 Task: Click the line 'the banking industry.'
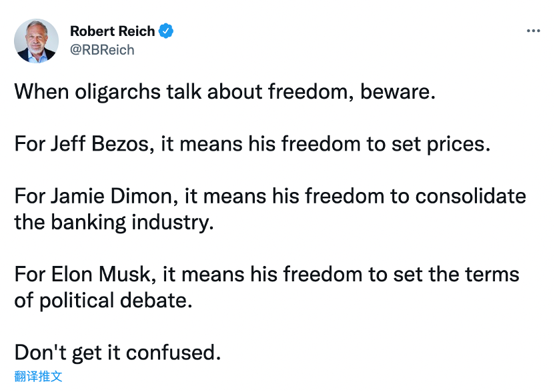[x=114, y=223]
